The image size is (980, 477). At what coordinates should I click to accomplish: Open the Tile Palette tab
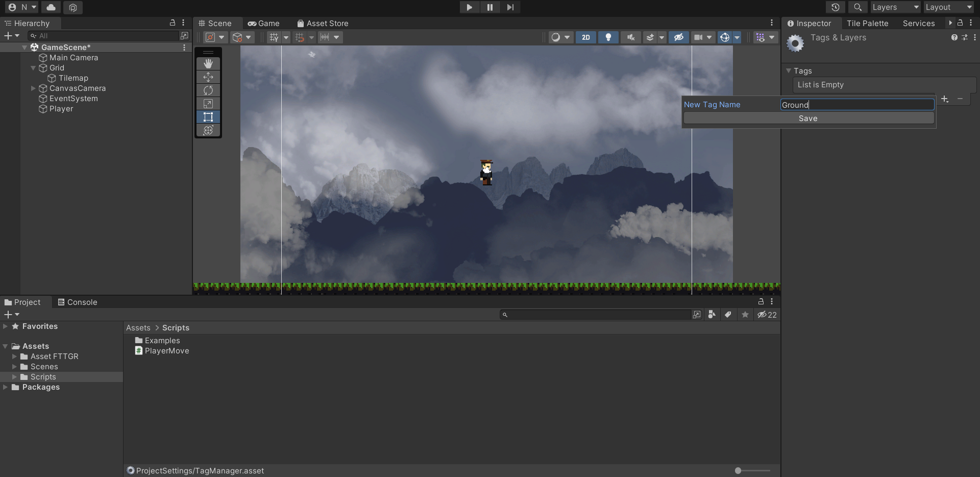867,23
